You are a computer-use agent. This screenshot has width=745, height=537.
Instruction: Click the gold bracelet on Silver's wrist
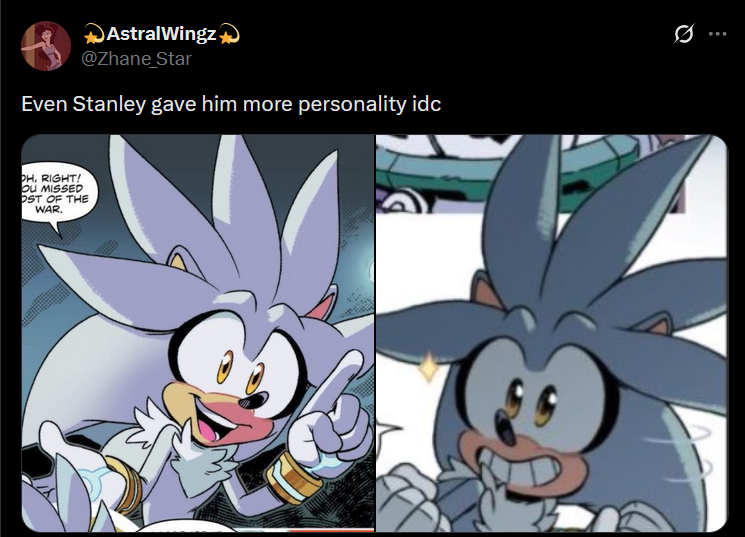coord(291,478)
